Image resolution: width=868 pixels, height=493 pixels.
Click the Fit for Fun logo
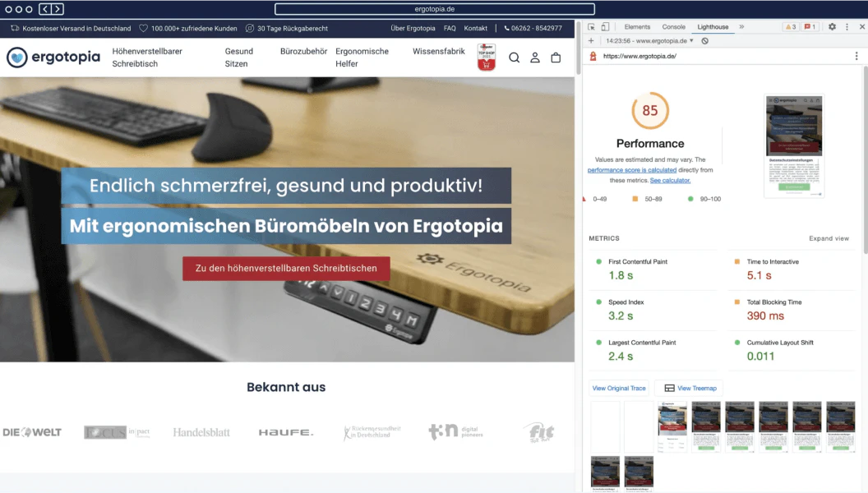538,432
